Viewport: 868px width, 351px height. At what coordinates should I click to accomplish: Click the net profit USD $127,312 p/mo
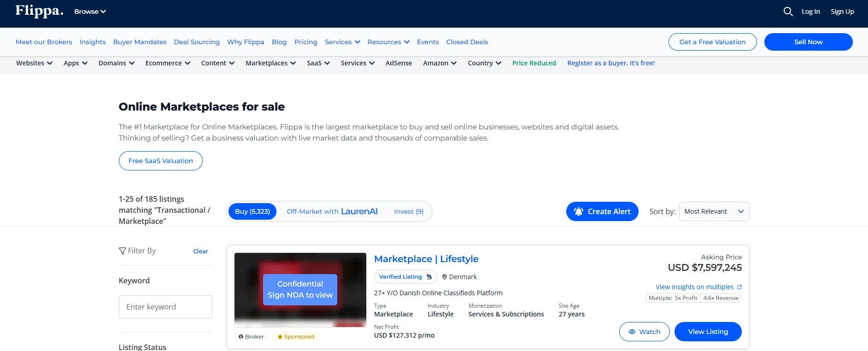coord(404,335)
